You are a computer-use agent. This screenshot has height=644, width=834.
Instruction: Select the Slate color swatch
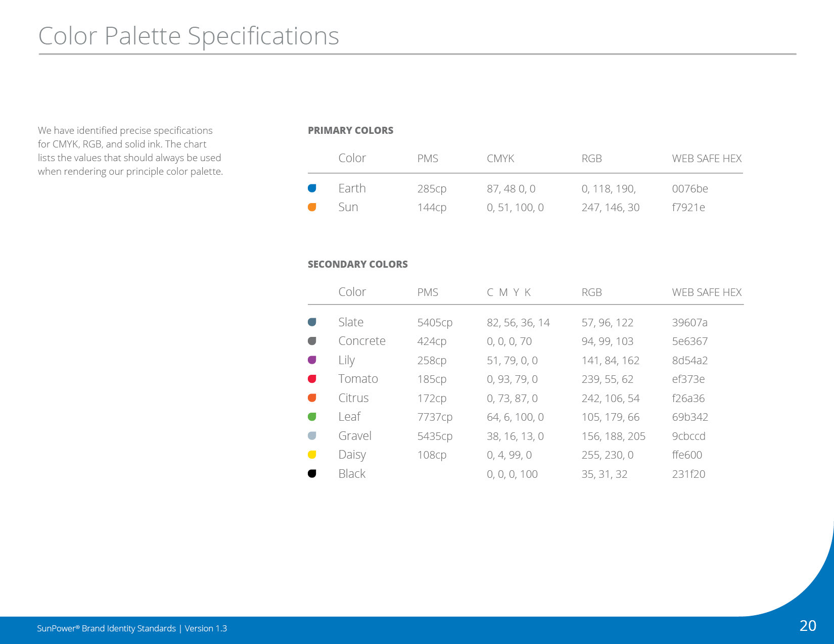point(312,322)
